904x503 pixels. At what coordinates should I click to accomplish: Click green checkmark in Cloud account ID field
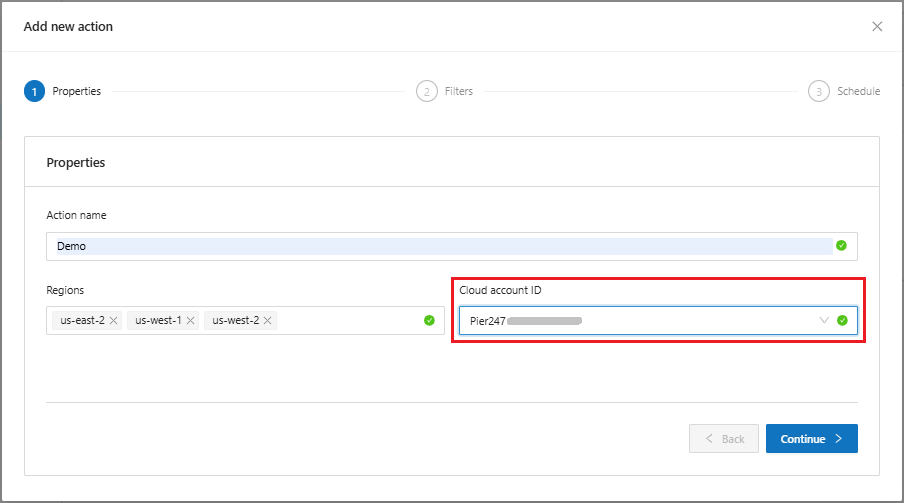(x=842, y=321)
